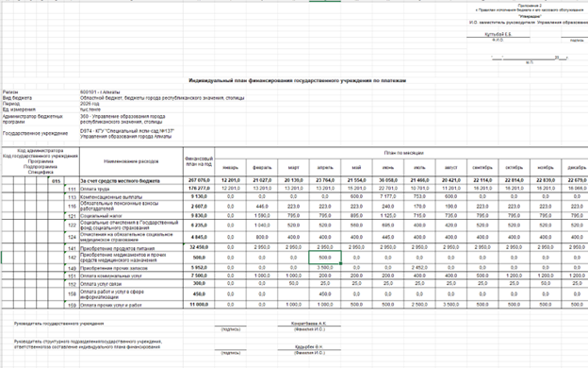
Task: Select the 'июль' month column header
Action: pyautogui.click(x=419, y=167)
